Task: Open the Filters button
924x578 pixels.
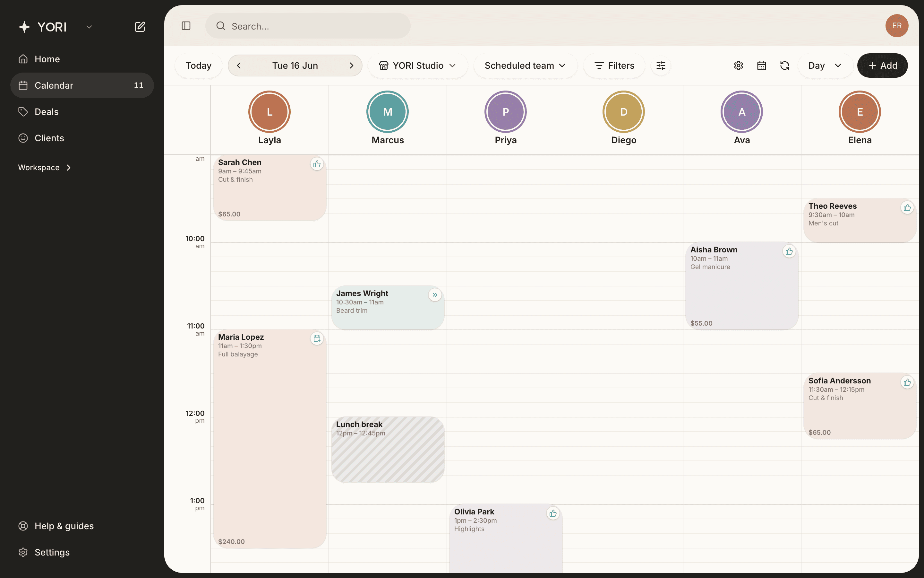Action: [x=614, y=66]
